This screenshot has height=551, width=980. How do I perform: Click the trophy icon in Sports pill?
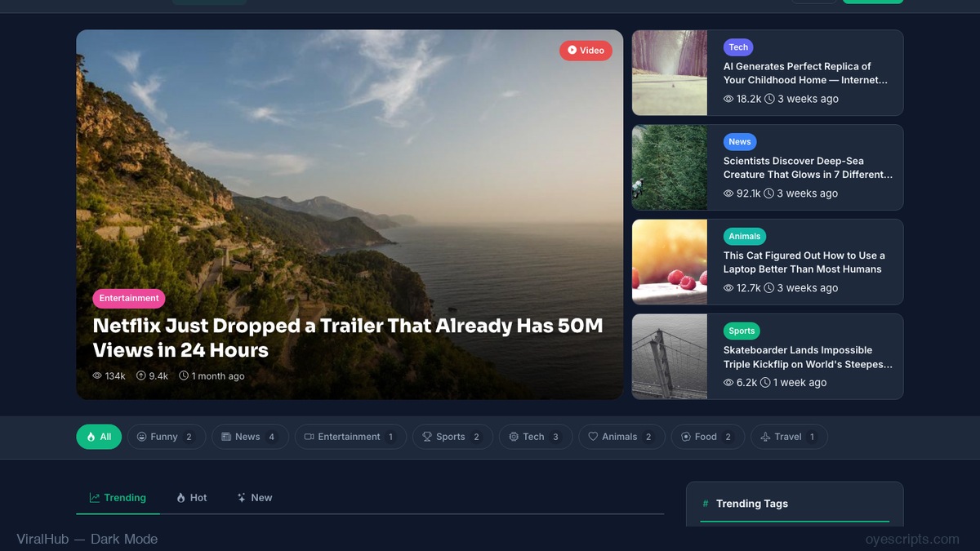(427, 437)
